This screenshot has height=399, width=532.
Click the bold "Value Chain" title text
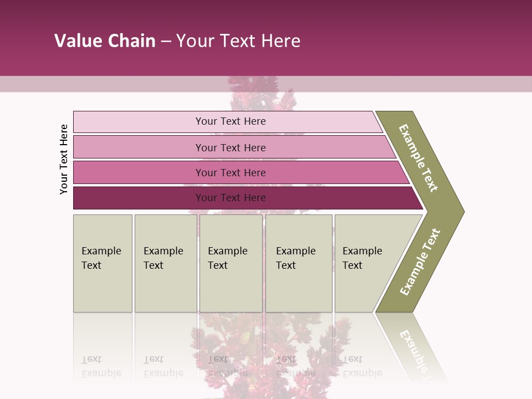[x=105, y=40]
